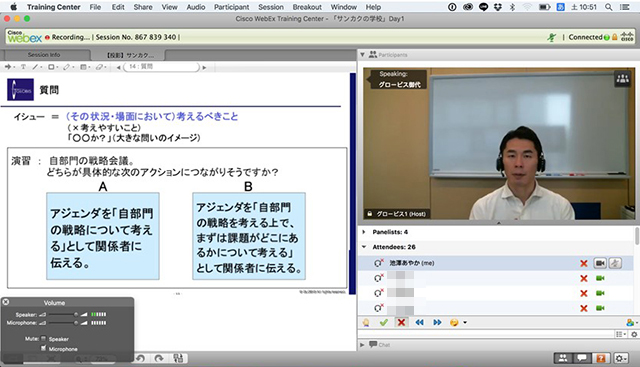Send green check Yes feedback
This screenshot has width=640, height=367.
tap(384, 323)
